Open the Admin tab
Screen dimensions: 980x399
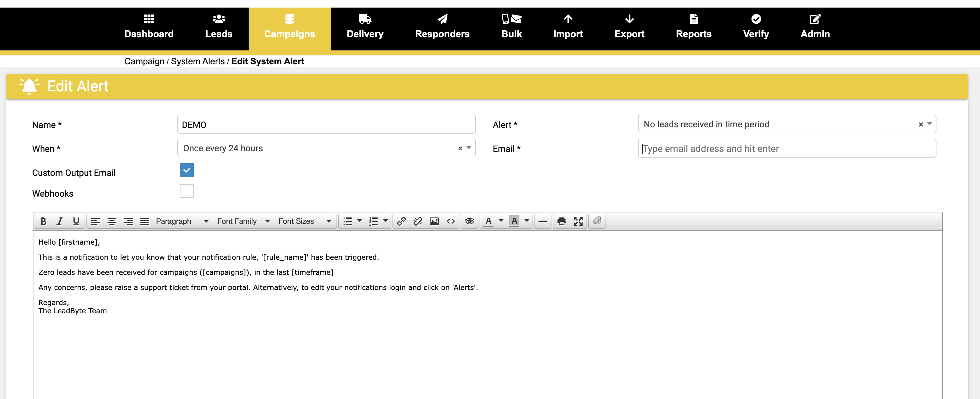[x=815, y=28]
